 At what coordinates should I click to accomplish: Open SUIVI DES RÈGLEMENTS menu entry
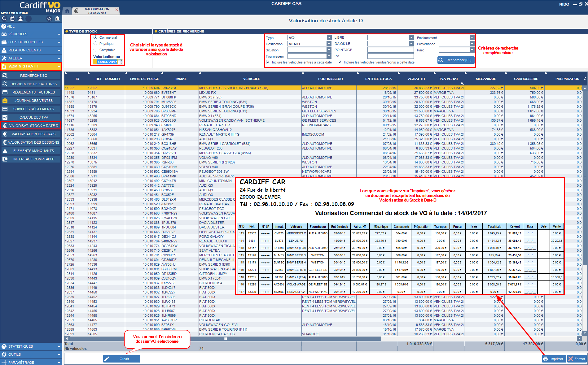point(31,109)
